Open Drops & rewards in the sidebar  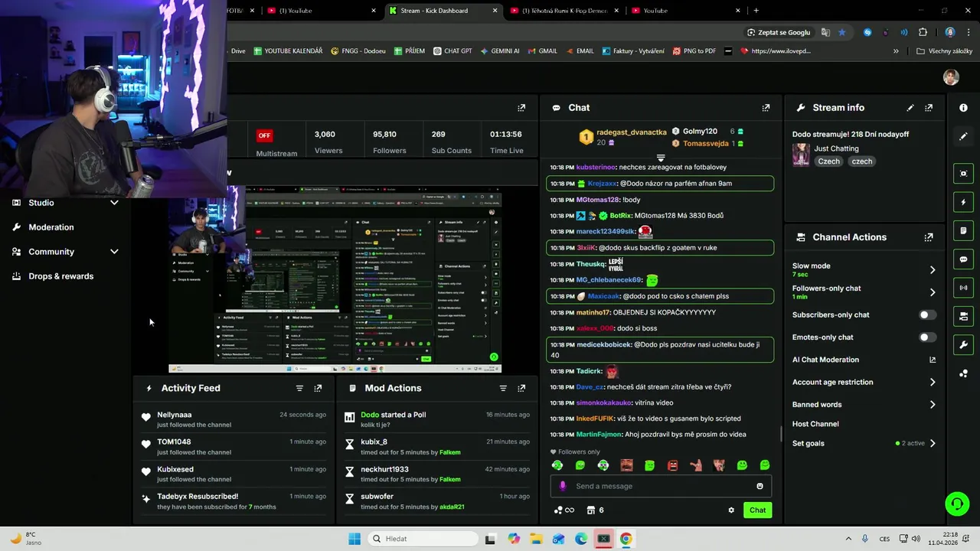61,276
